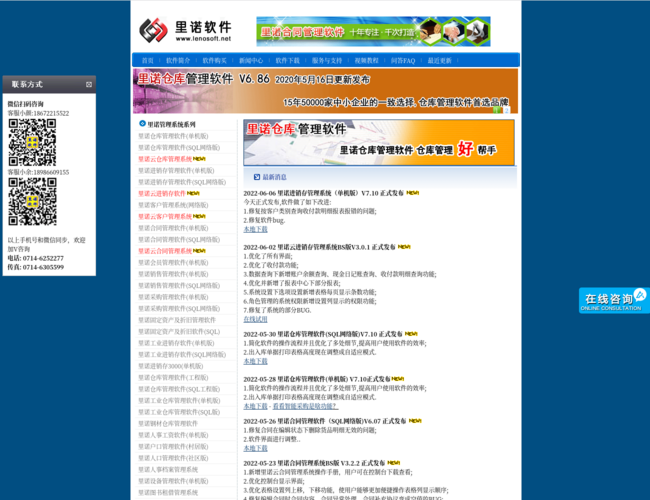The height and width of the screenshot is (500, 650).
Task: Open the red 里诺云仓库管理系统 link
Action: coord(165,159)
